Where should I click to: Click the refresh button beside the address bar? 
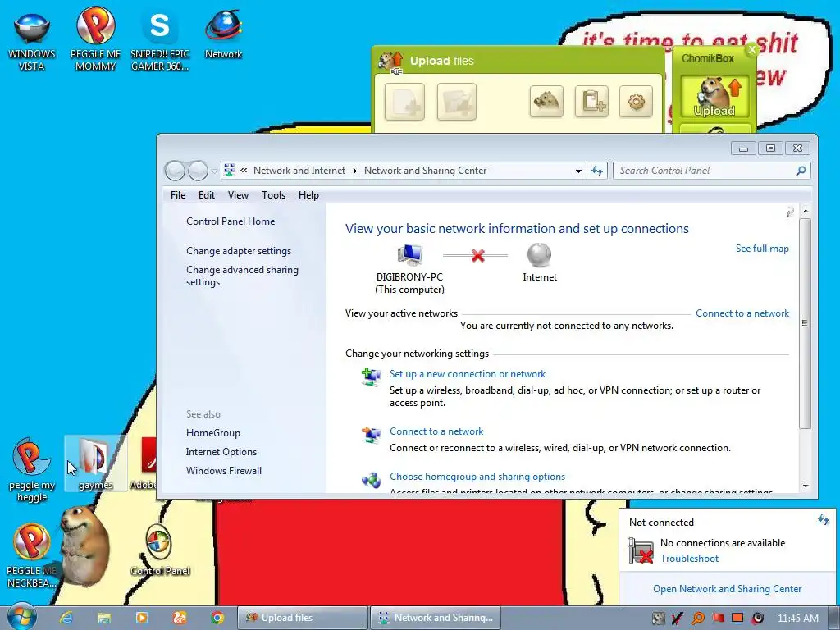[597, 171]
